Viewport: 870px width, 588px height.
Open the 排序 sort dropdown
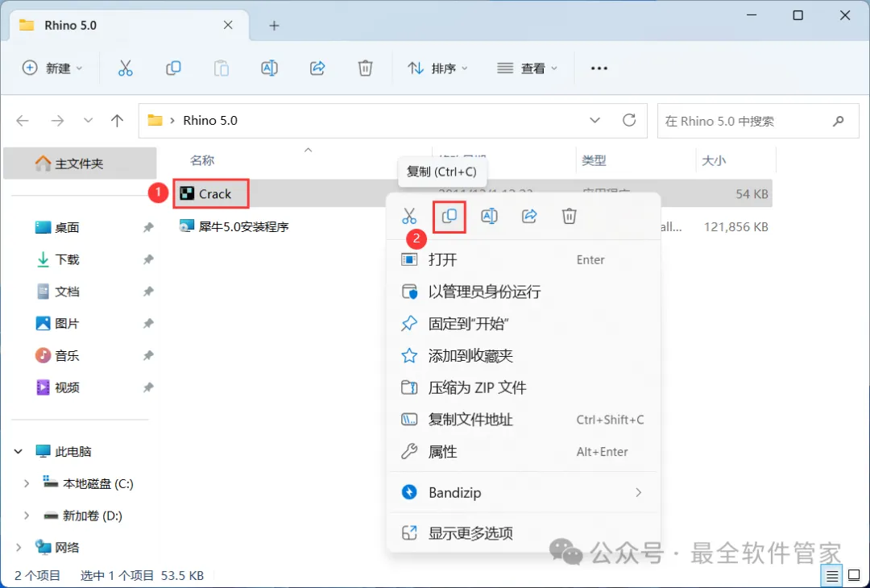437,68
